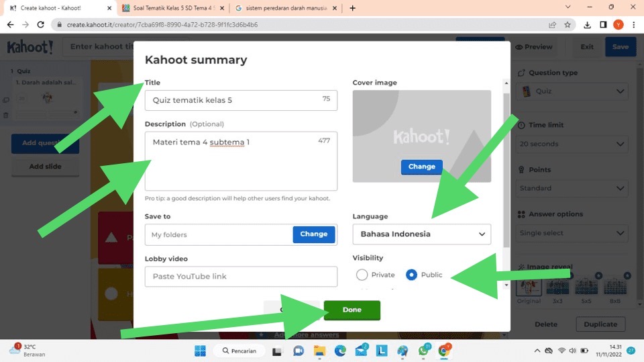Viewport: 644px width, 362px height.
Task: Open a new browser tab
Action: pyautogui.click(x=352, y=8)
